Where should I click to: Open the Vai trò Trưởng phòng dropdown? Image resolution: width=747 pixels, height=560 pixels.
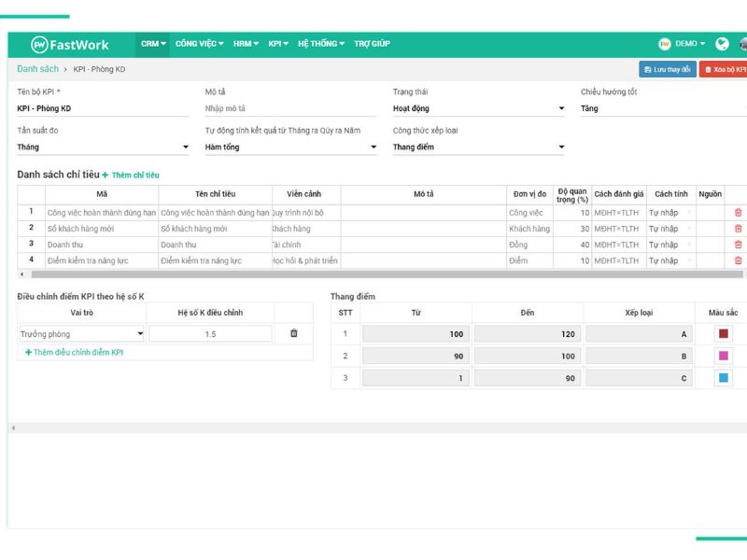click(140, 333)
